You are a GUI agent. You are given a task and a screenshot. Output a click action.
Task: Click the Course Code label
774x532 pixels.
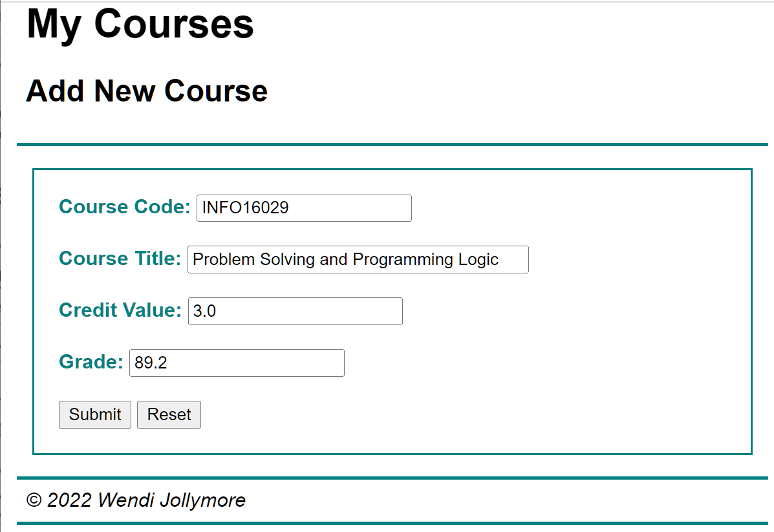(123, 207)
